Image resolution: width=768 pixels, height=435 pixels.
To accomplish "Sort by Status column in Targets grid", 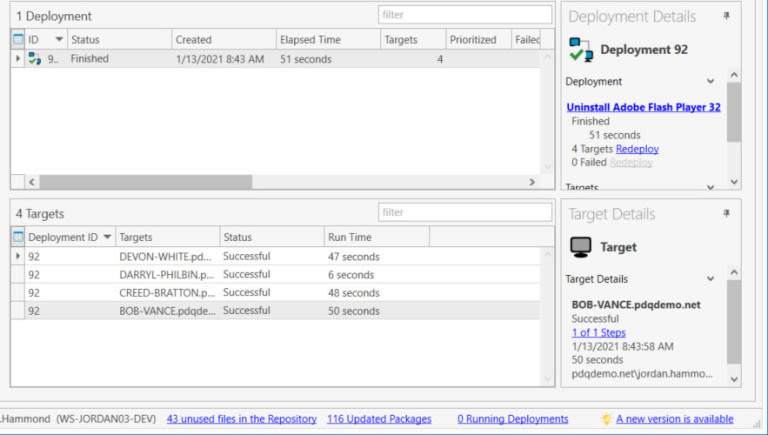I will [271, 237].
